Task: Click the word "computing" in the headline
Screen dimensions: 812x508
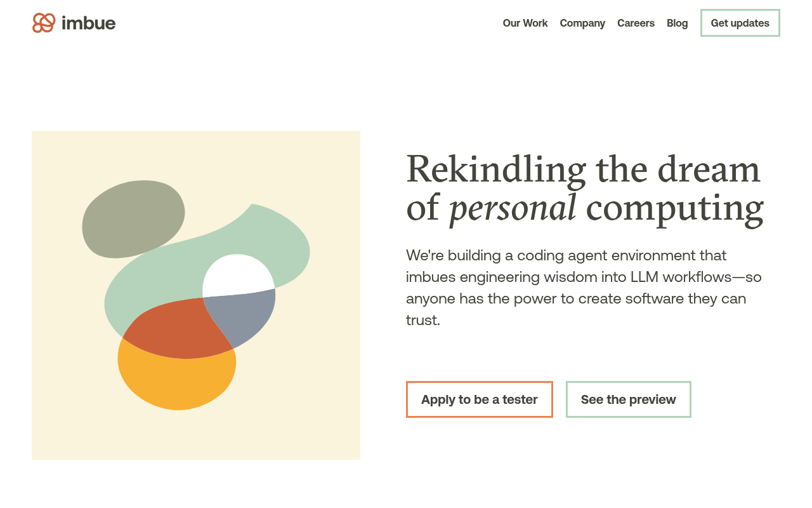Action: pyautogui.click(x=674, y=208)
